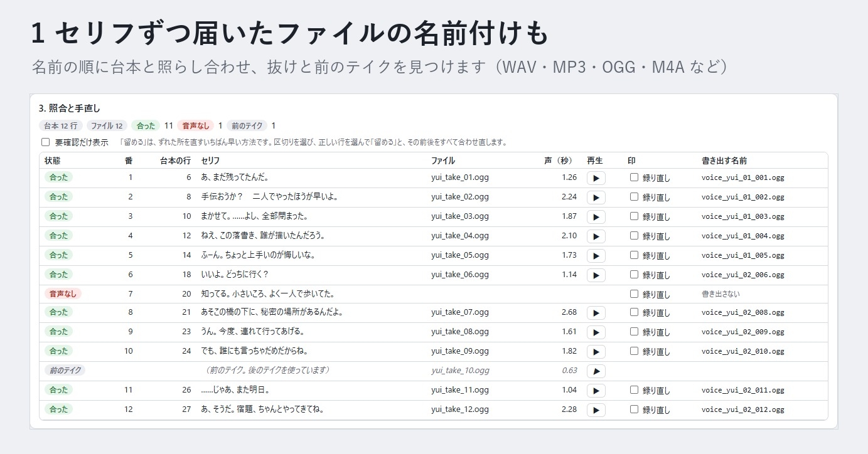868x454 pixels.
Task: Check 録り直し for yui_take_06.ogg row
Action: (x=634, y=275)
